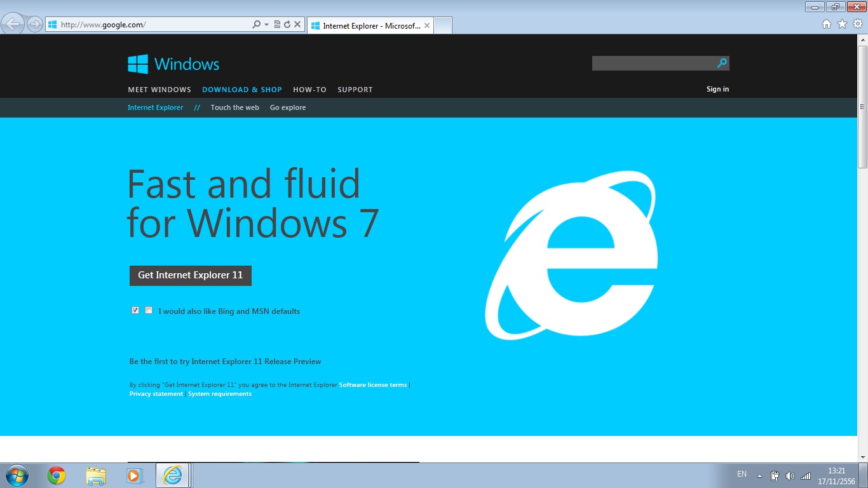Click the Windows logo on the page header
Viewport: 868px width, 488px height.
[173, 64]
